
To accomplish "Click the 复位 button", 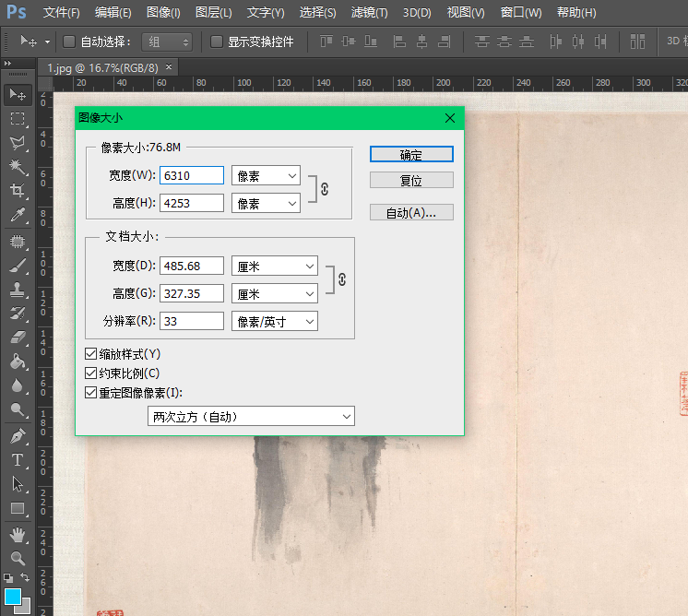I will tap(411, 180).
